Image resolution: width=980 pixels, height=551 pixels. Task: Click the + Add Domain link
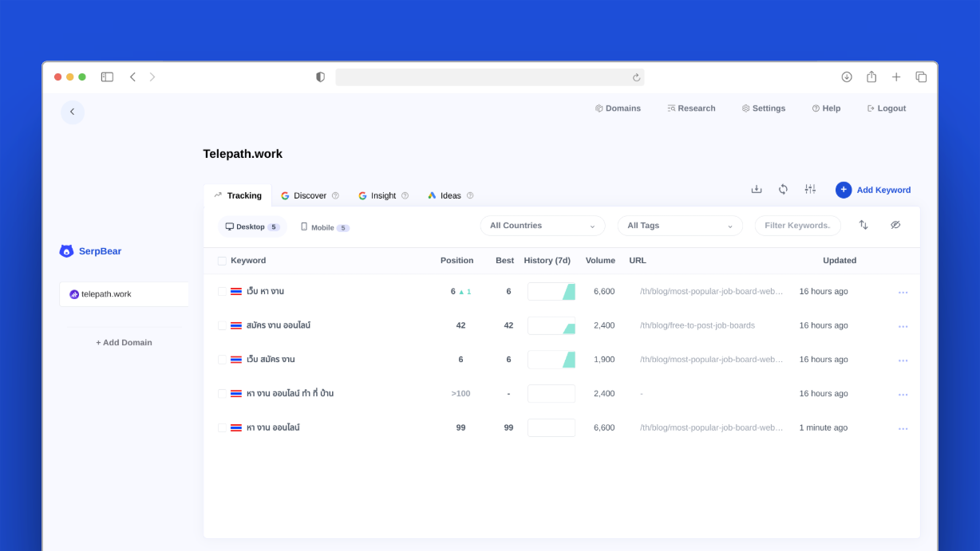124,342
